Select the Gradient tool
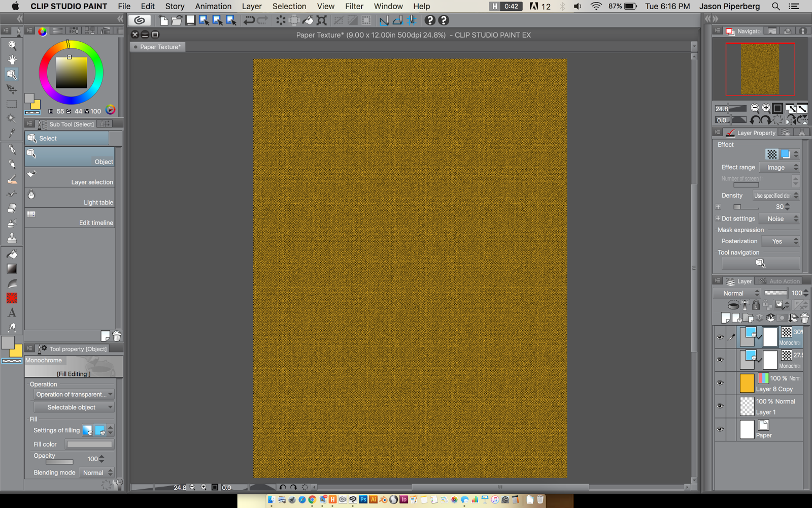The width and height of the screenshot is (812, 508). [x=11, y=269]
